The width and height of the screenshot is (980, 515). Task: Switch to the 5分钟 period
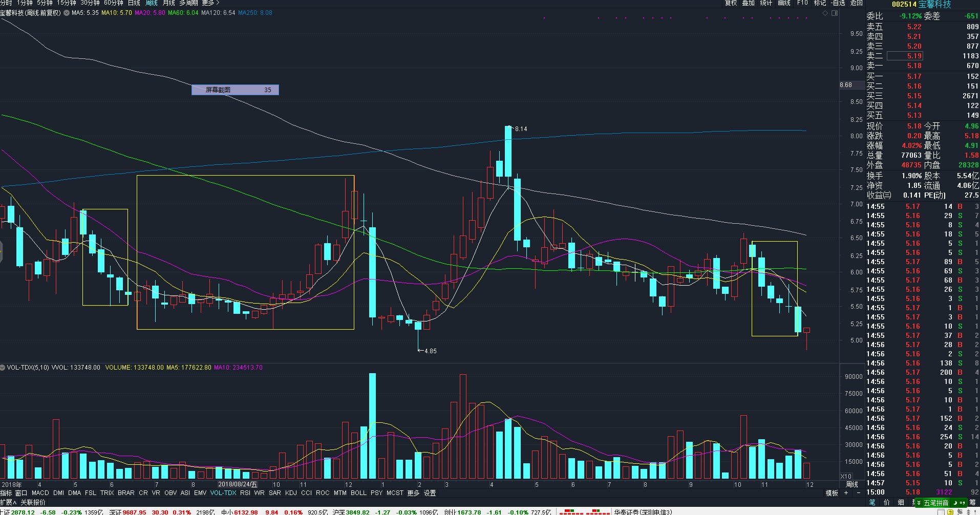(45, 3)
